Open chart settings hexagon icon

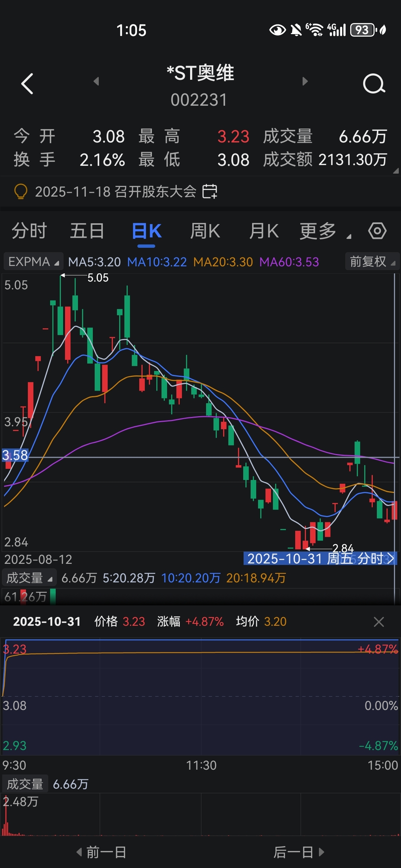(x=377, y=231)
